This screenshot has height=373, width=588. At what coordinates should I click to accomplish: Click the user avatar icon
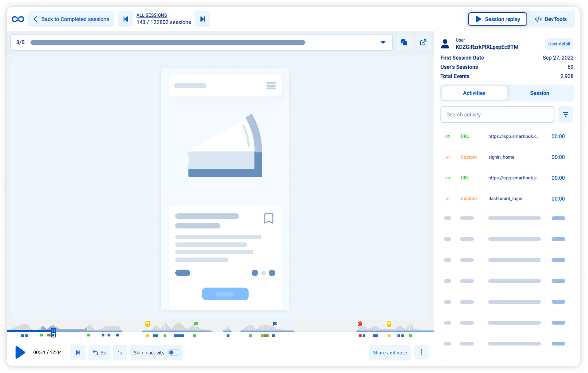[445, 44]
